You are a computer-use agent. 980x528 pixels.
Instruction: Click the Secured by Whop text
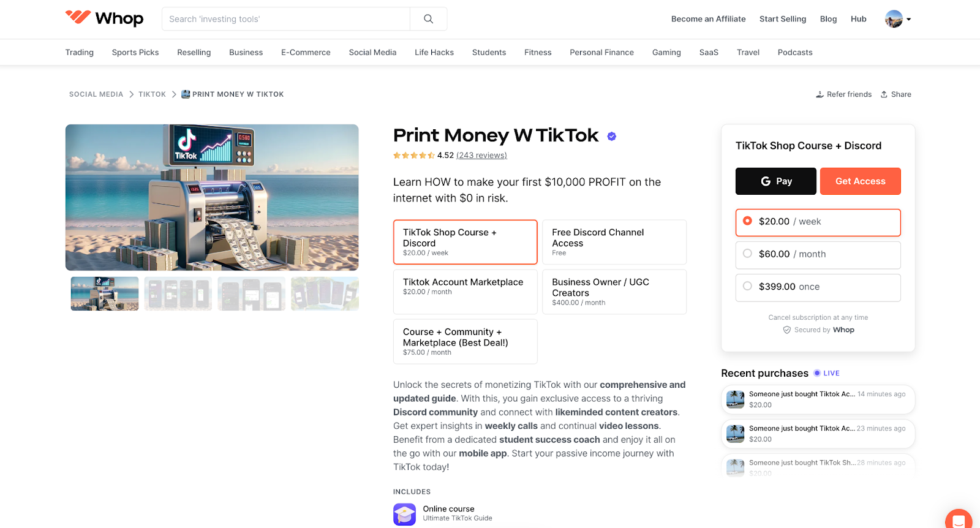coord(818,330)
